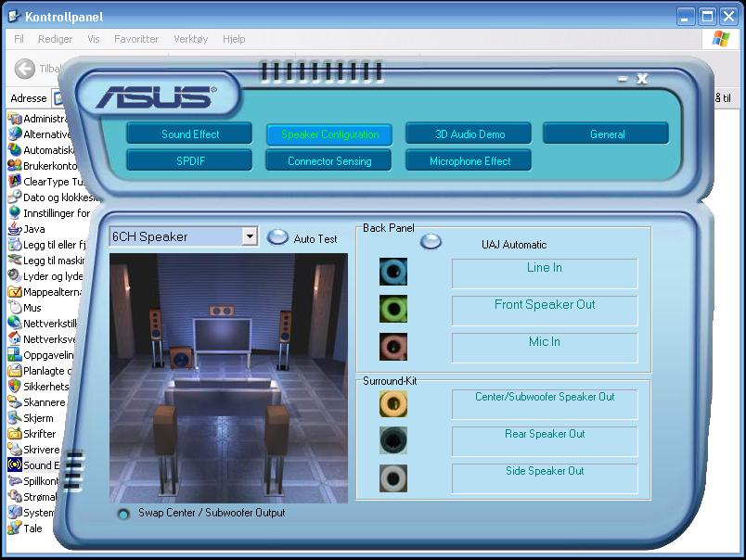Open the 6CH Speaker dropdown
Screen dimensions: 746x560
coord(250,236)
